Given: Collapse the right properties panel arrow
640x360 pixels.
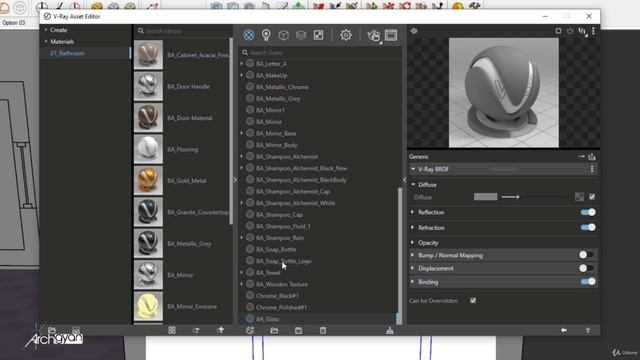Looking at the screenshot, I should click(x=404, y=180).
